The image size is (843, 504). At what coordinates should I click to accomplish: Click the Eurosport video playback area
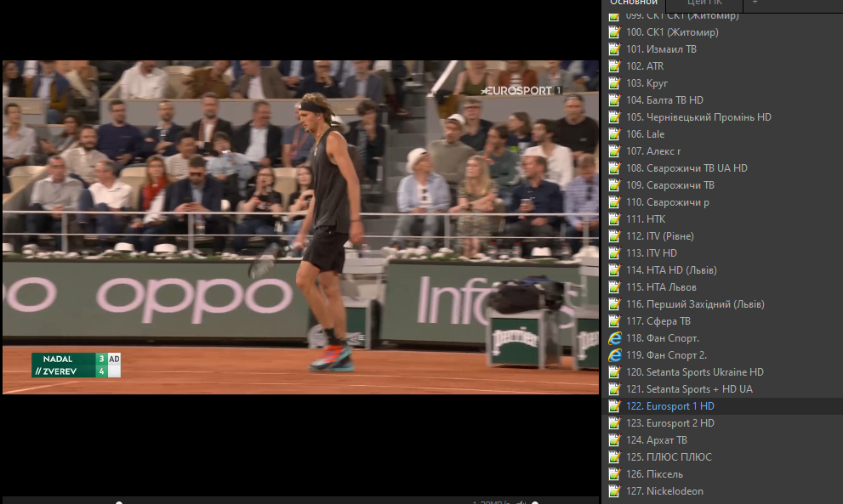tap(300, 227)
